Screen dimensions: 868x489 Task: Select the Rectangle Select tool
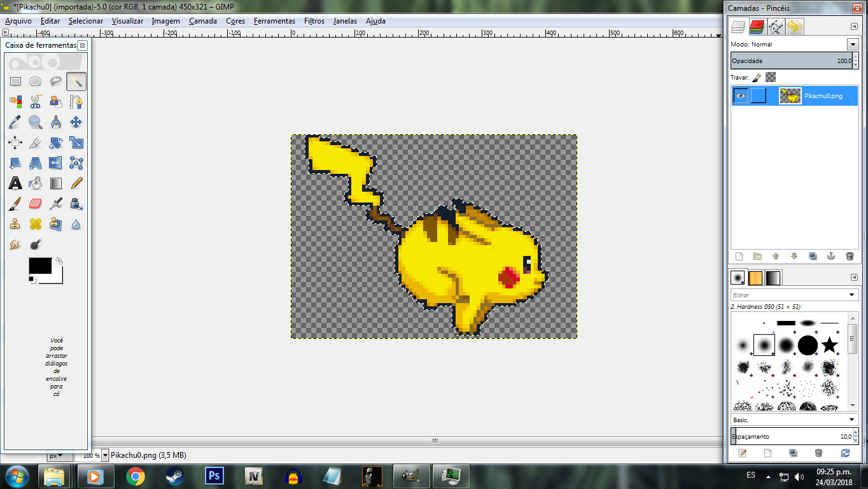(15, 81)
